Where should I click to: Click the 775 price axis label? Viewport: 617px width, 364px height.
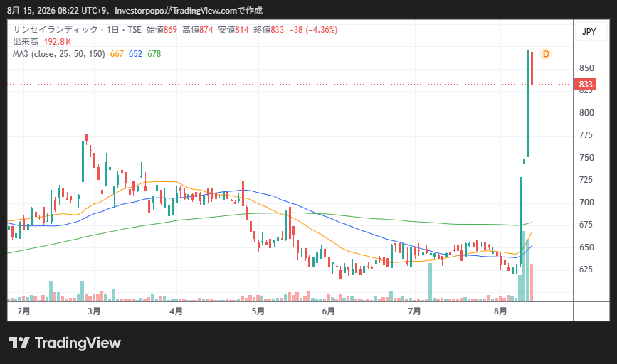[x=586, y=135]
